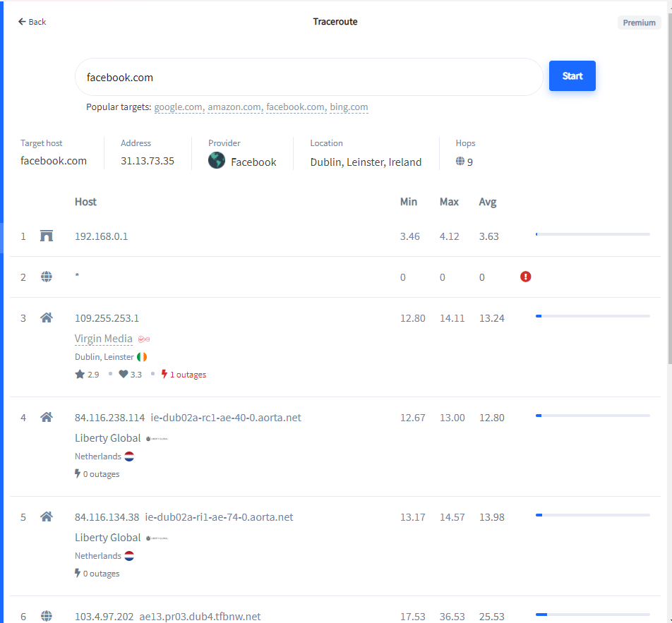The height and width of the screenshot is (623, 672).
Task: Click the 0 outages bolt on hop 5
Action: point(78,573)
